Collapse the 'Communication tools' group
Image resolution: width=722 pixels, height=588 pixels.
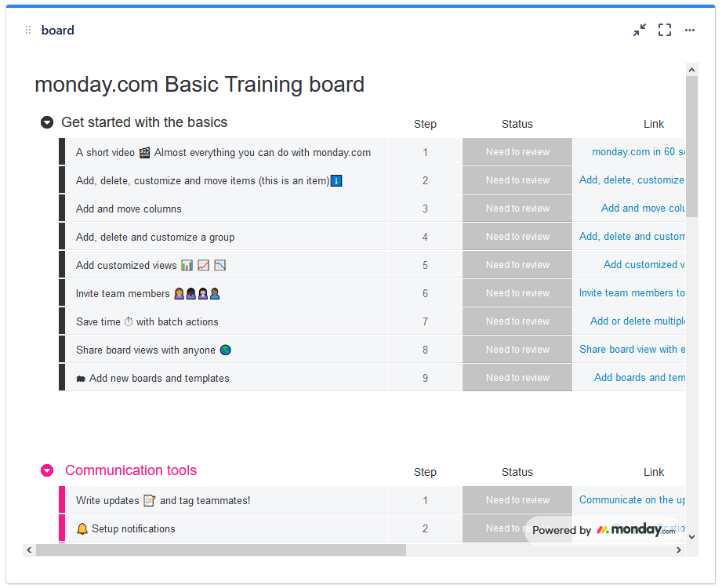pos(47,470)
